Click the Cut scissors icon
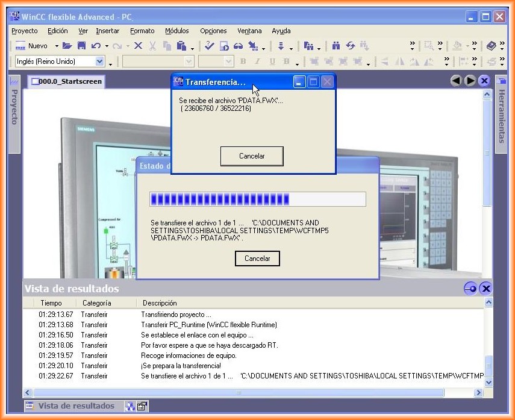This screenshot has height=420, width=515. coord(152,46)
